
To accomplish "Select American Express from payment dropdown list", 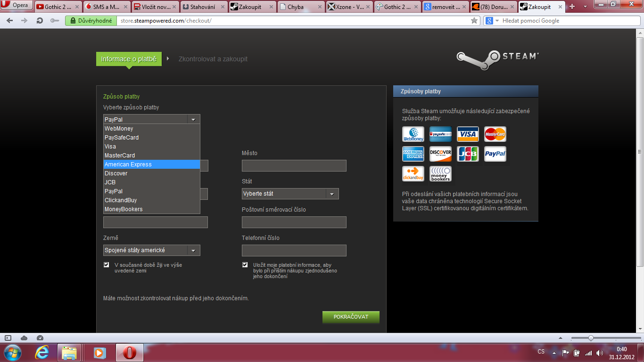I will [x=151, y=165].
